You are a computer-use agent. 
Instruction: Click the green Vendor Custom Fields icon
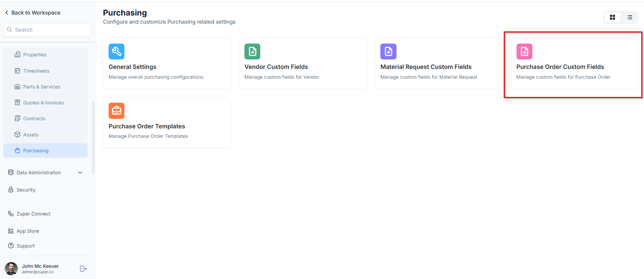point(252,51)
